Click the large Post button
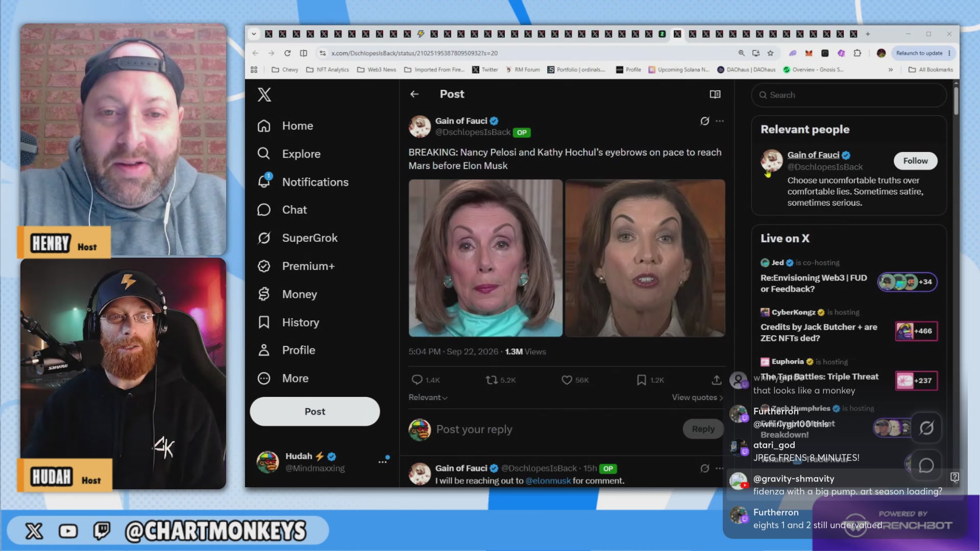 [314, 411]
